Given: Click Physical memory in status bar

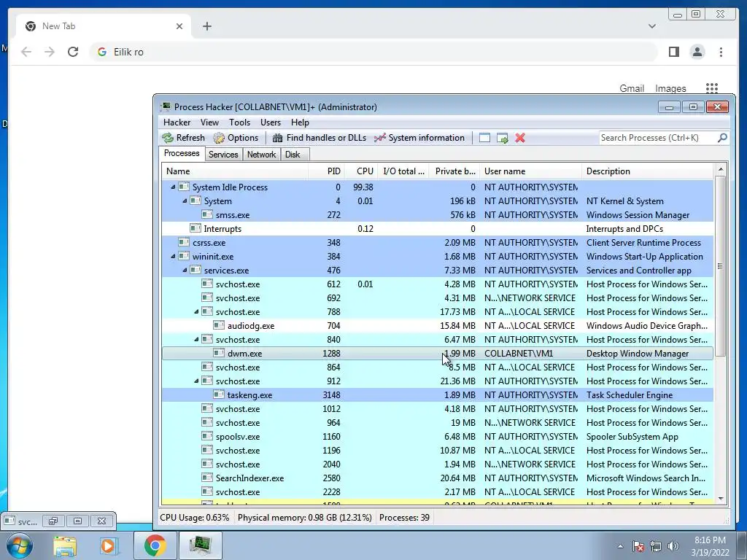Looking at the screenshot, I should coord(304,518).
